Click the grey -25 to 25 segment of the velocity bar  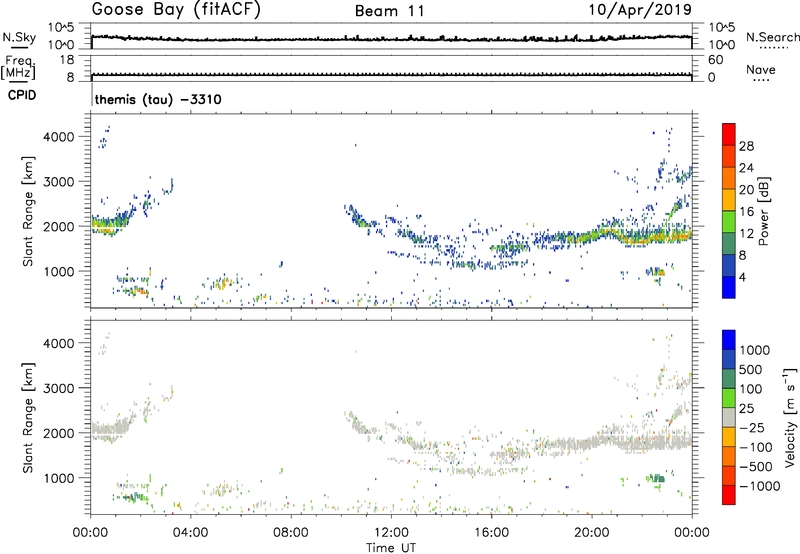[729, 417]
